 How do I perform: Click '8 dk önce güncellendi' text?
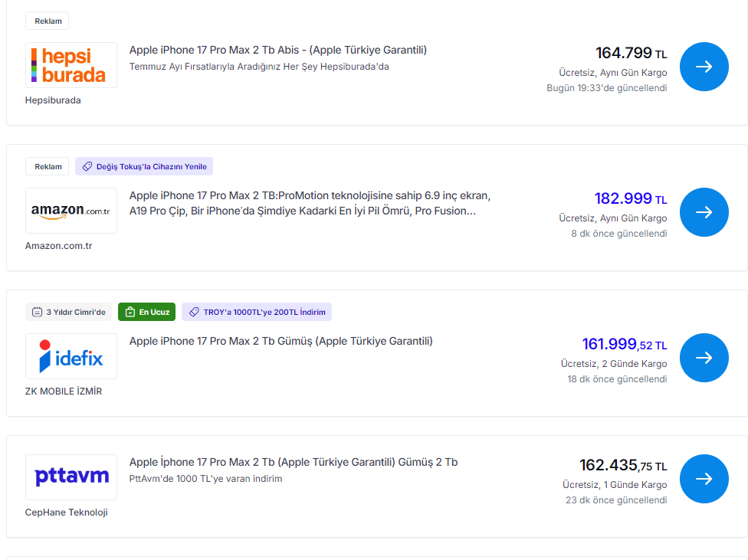point(619,233)
